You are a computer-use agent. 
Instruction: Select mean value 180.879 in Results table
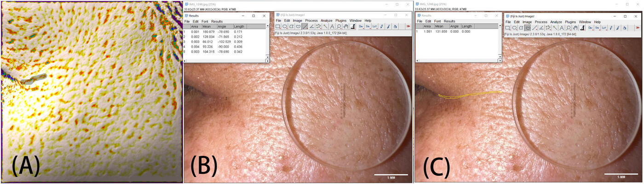click(x=208, y=32)
